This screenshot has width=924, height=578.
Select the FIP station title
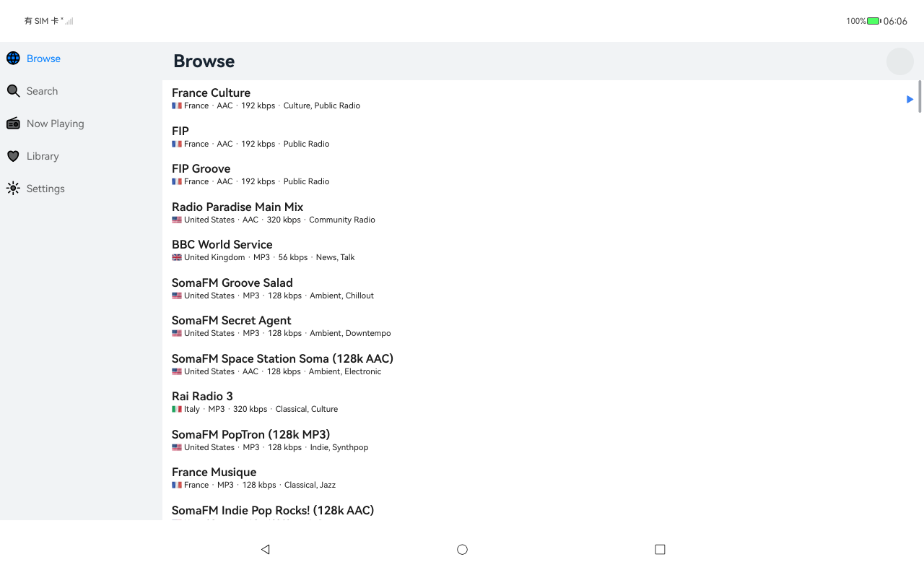[x=180, y=131]
